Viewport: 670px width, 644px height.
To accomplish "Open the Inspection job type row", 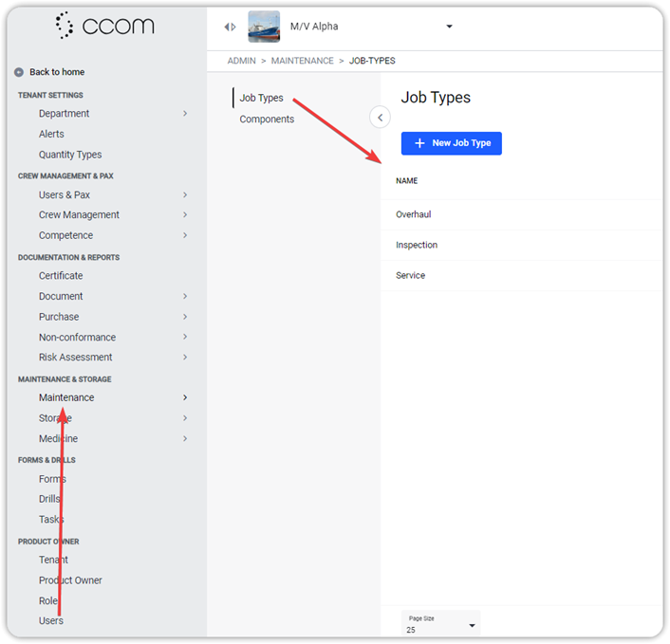I will [x=521, y=245].
